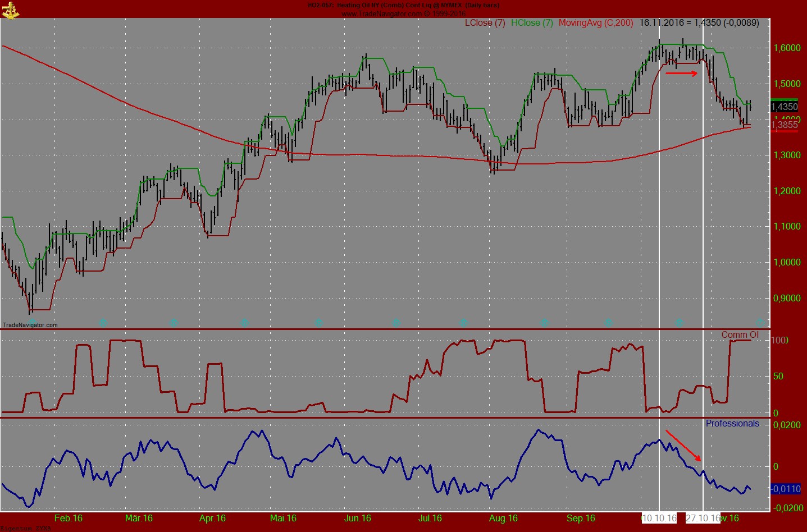Expand the 16.11.2016 quote readout
The width and height of the screenshot is (807, 532).
[x=699, y=24]
